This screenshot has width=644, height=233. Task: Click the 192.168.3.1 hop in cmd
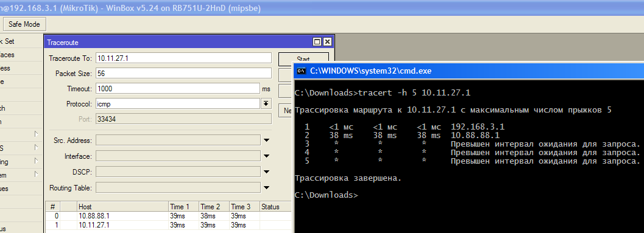pyautogui.click(x=478, y=127)
